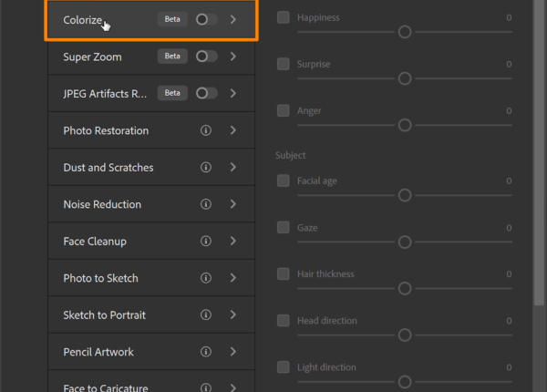Check the Happiness checkbox
Screen dimensions: 547x392
pyautogui.click(x=284, y=17)
